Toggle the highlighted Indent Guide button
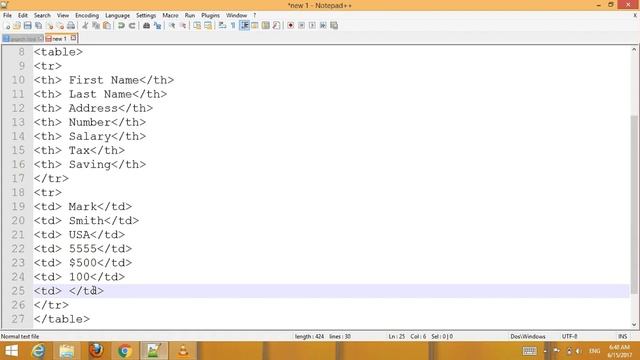Viewport: 640px width, 360px height. pos(244,25)
